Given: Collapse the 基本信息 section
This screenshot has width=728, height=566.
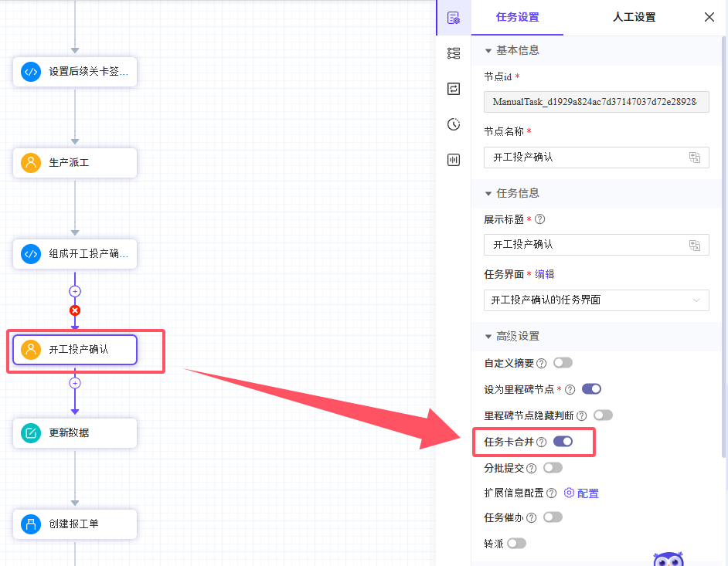Looking at the screenshot, I should pos(488,50).
